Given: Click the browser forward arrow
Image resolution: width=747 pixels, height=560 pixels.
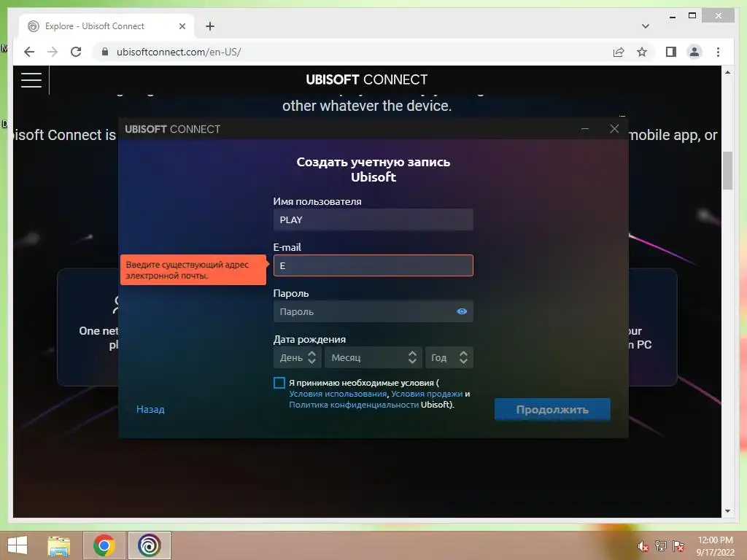Looking at the screenshot, I should tap(53, 52).
